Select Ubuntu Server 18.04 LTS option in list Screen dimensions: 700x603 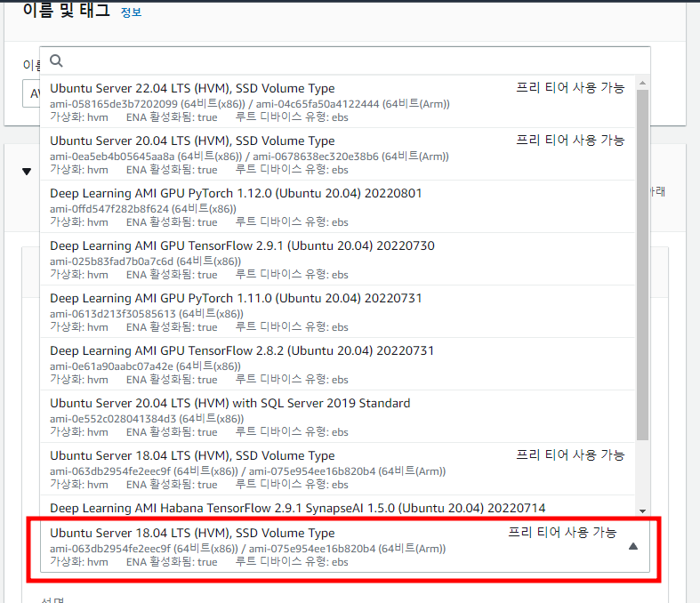337,469
